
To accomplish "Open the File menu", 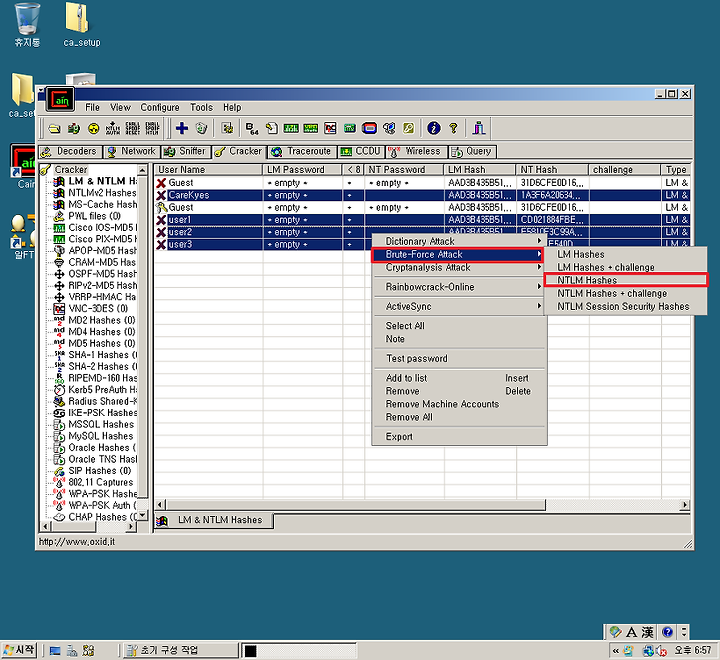I will (92, 107).
